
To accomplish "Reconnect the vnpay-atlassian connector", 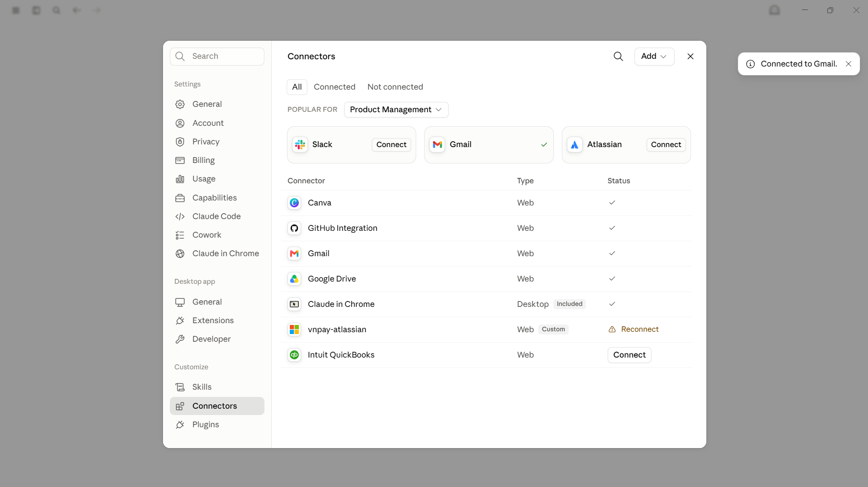I will coord(633,329).
